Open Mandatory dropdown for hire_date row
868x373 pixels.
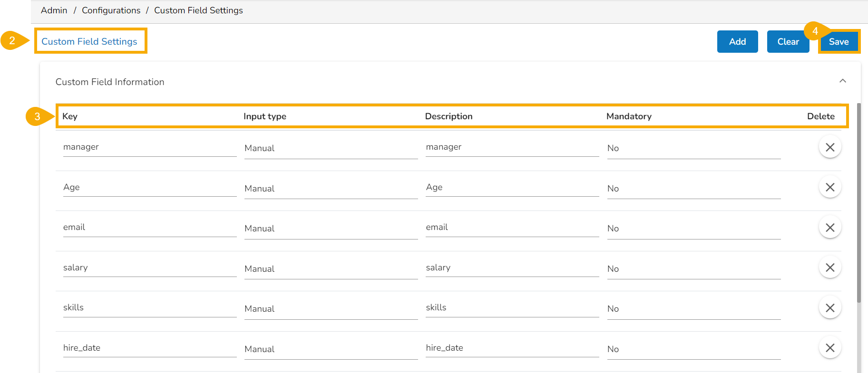[693, 349]
